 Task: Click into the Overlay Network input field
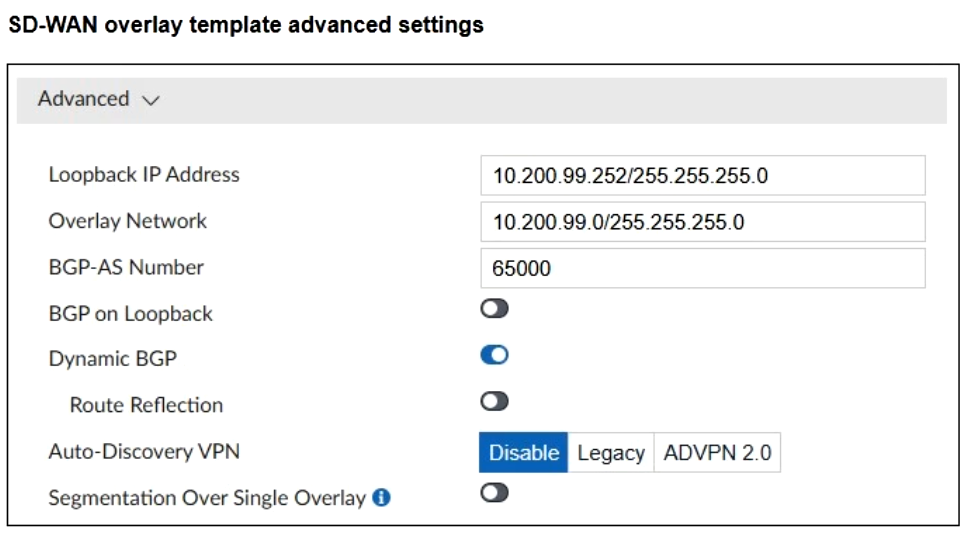[702, 222]
